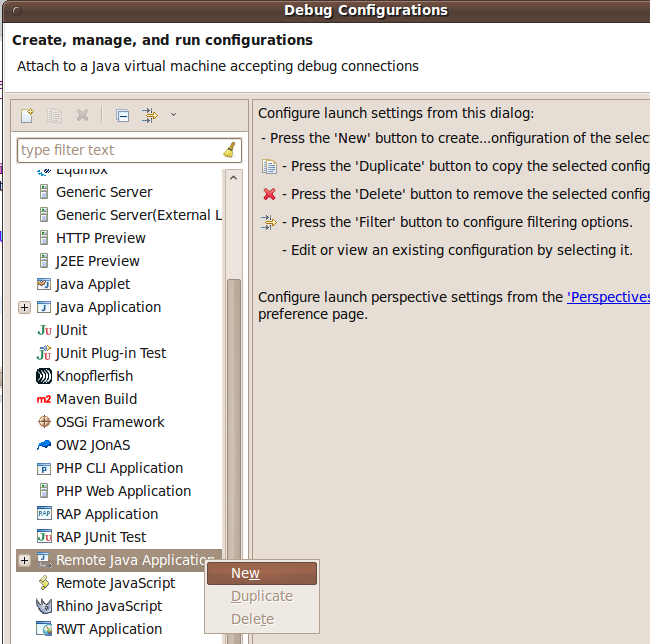Open the filter options dropdown arrow
650x644 pixels.
click(x=173, y=115)
